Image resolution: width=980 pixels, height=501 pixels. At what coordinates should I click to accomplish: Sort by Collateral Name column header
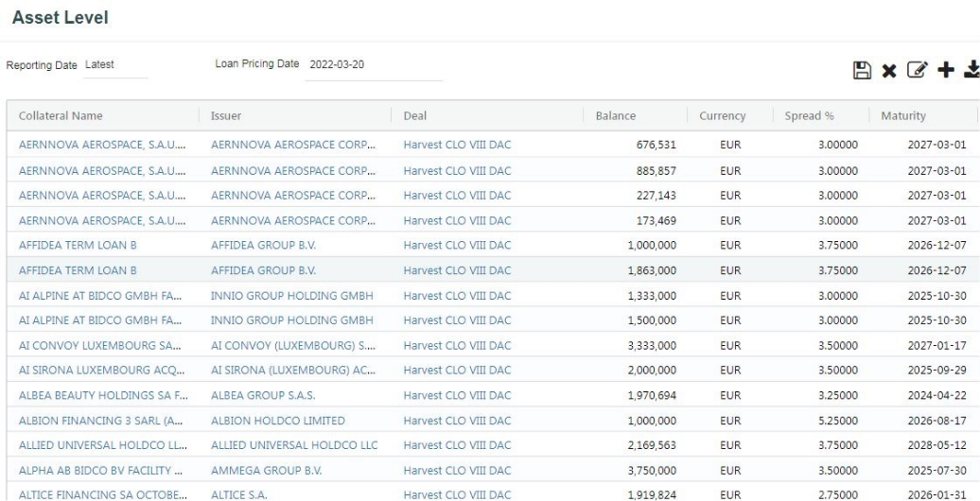pos(61,115)
